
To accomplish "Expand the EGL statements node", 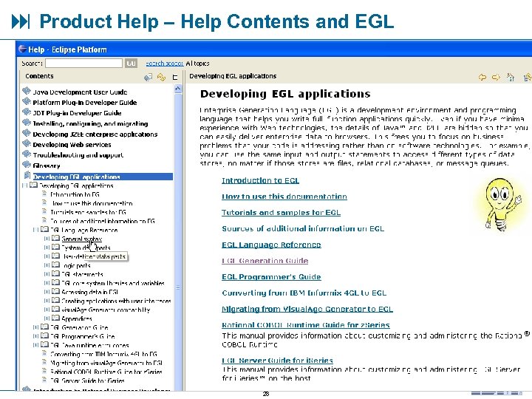I will pos(47,274).
